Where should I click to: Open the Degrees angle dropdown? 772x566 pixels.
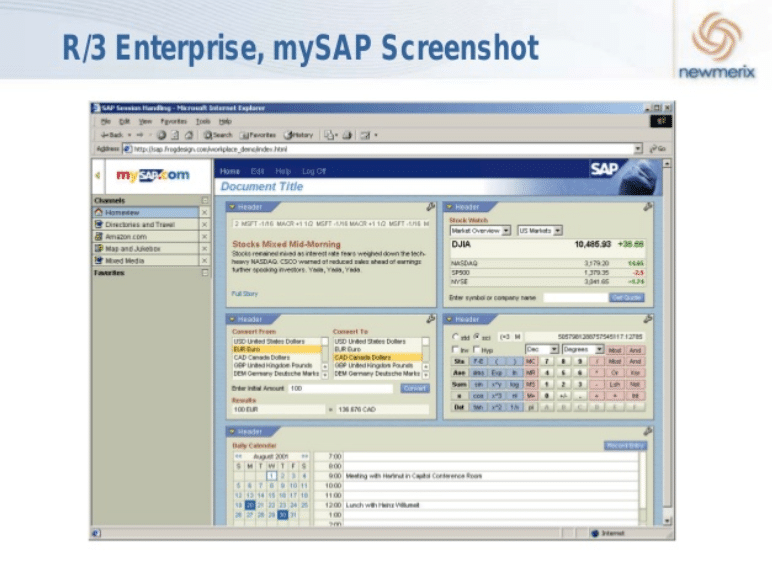click(582, 349)
